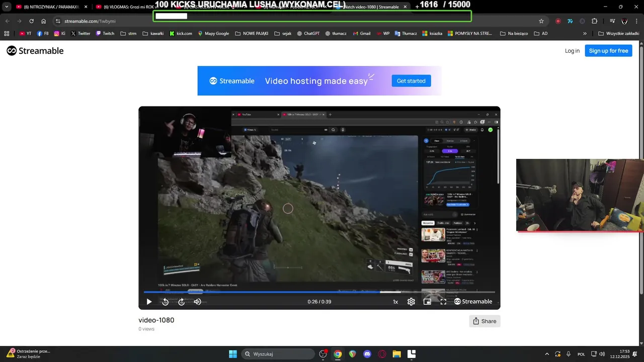
Task: Switch the video to fullscreen
Action: tap(443, 302)
